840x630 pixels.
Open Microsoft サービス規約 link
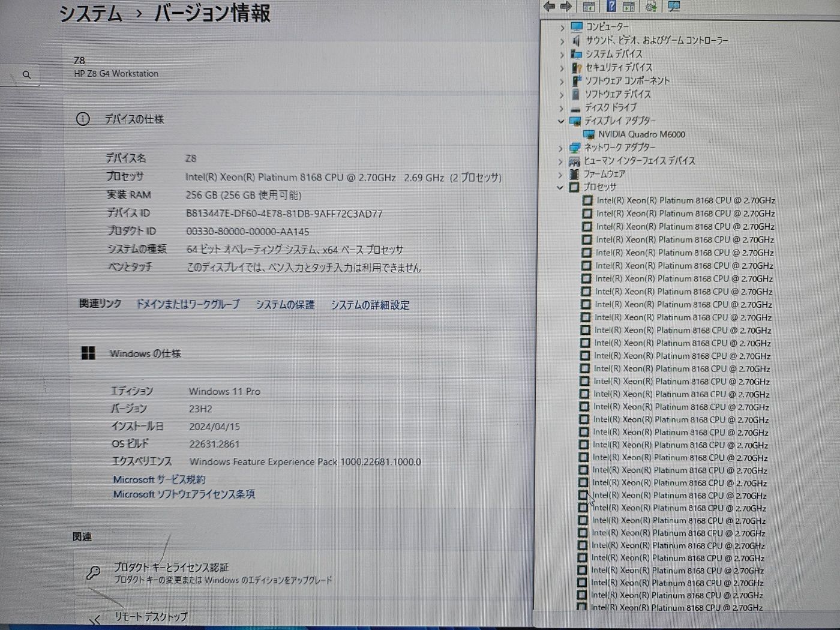tap(159, 479)
